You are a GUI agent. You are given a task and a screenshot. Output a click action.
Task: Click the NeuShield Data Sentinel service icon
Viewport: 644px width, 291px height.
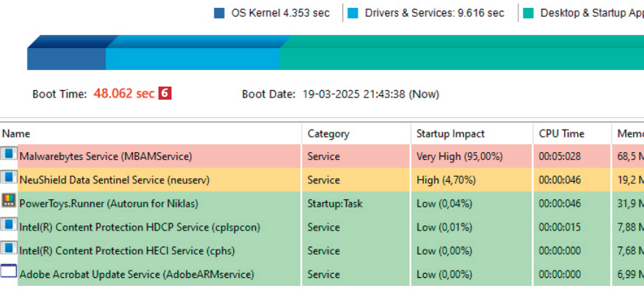[9, 179]
